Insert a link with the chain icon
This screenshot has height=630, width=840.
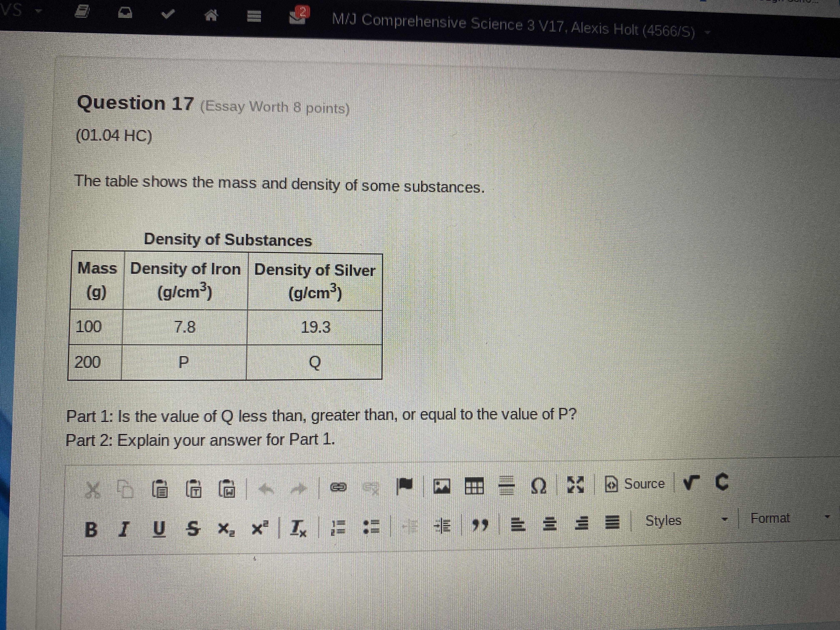(x=338, y=487)
